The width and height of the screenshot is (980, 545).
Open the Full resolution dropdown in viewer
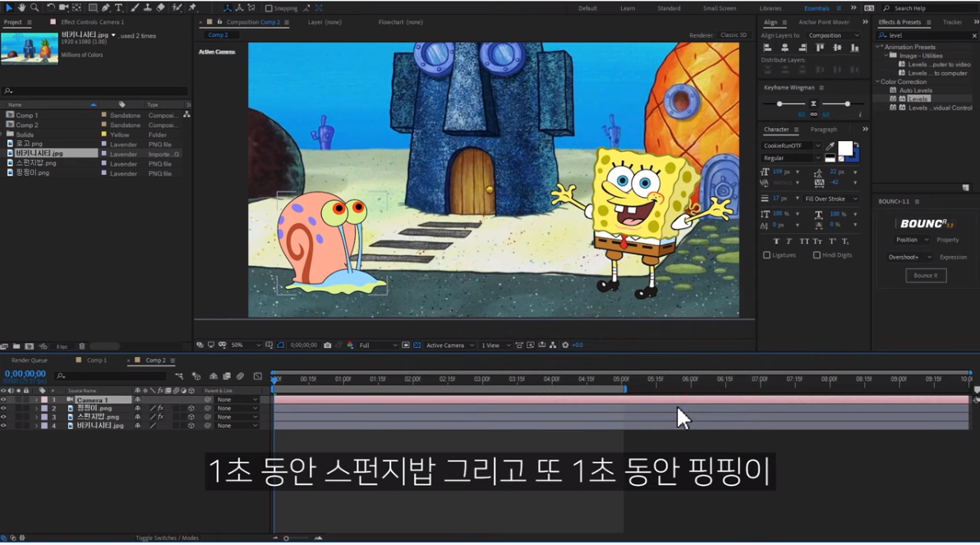[378, 346]
